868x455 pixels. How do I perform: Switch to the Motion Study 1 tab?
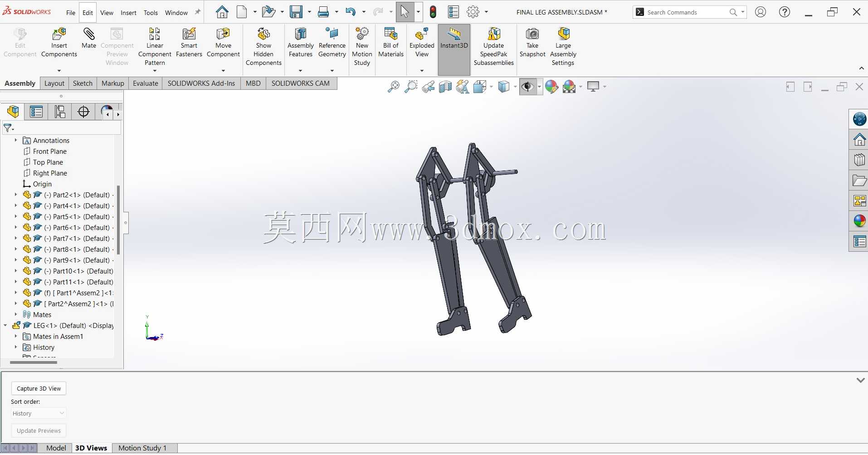coord(142,448)
